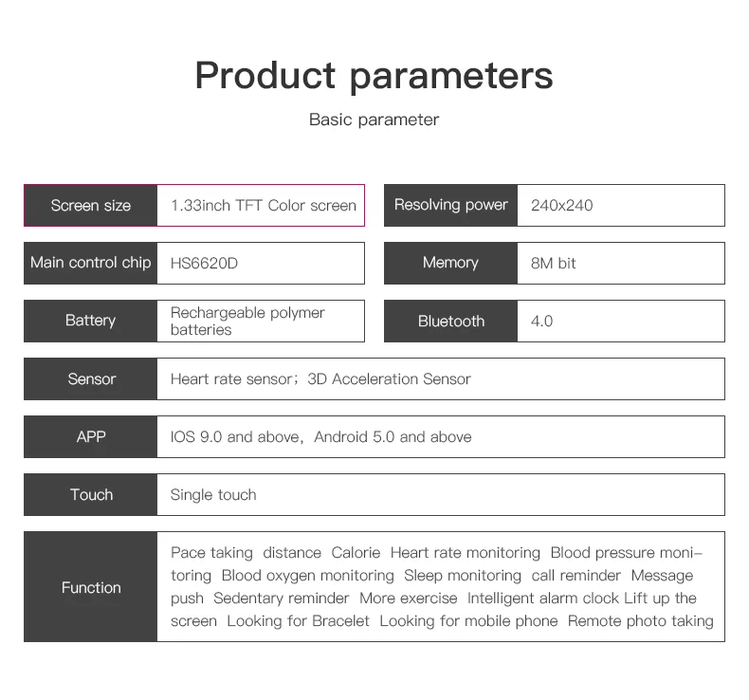
Task: Select the HS6620D chip value
Action: click(x=204, y=264)
